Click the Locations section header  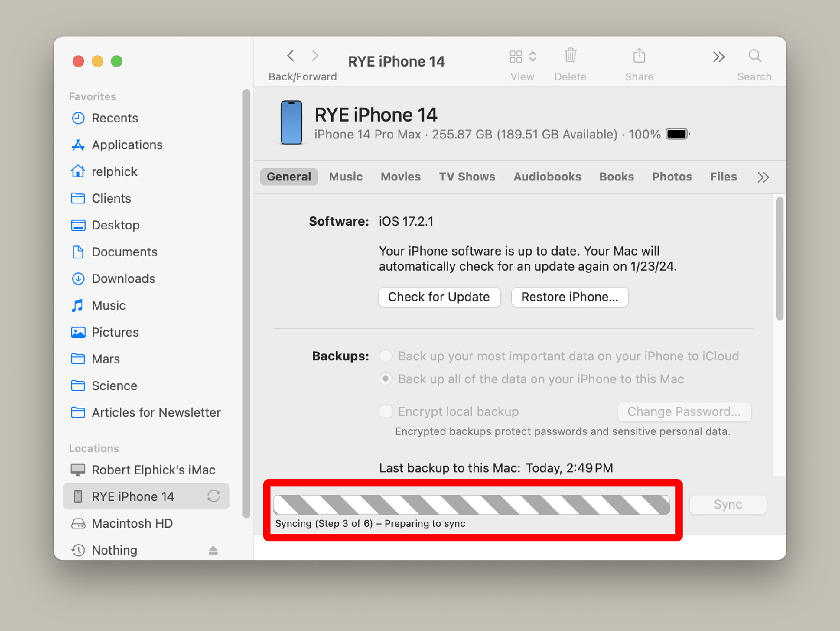coord(94,448)
